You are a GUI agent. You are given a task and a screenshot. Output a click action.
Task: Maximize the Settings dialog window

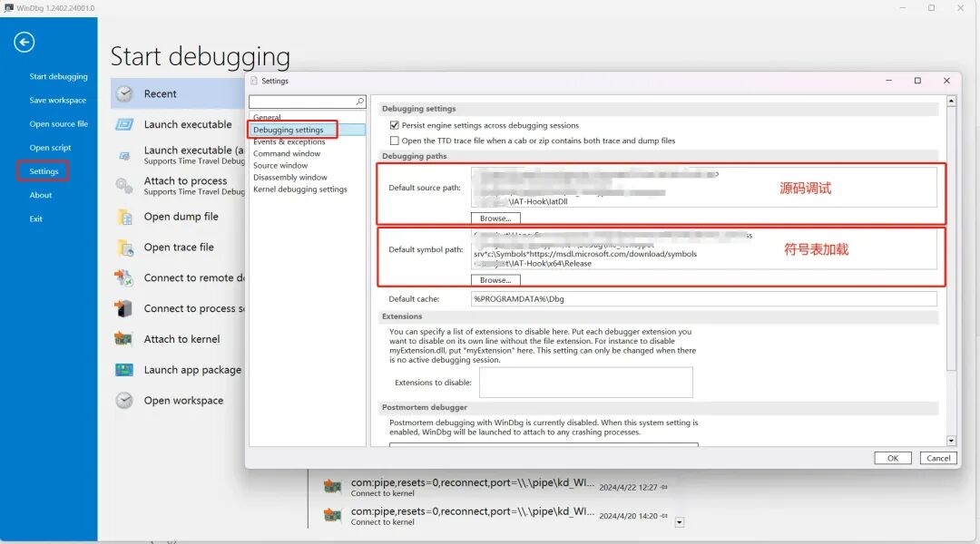[x=917, y=81]
